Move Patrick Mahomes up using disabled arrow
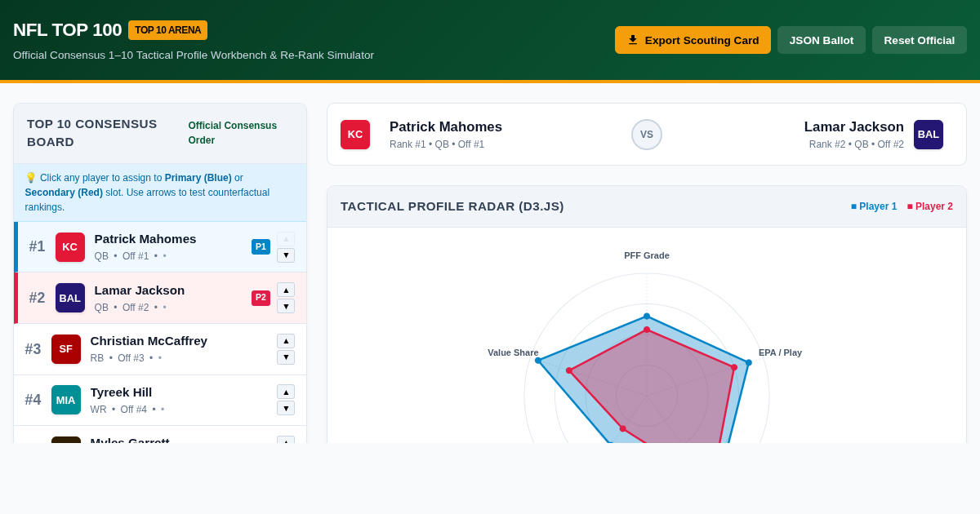Viewport: 980px width, 514px height. click(286, 238)
